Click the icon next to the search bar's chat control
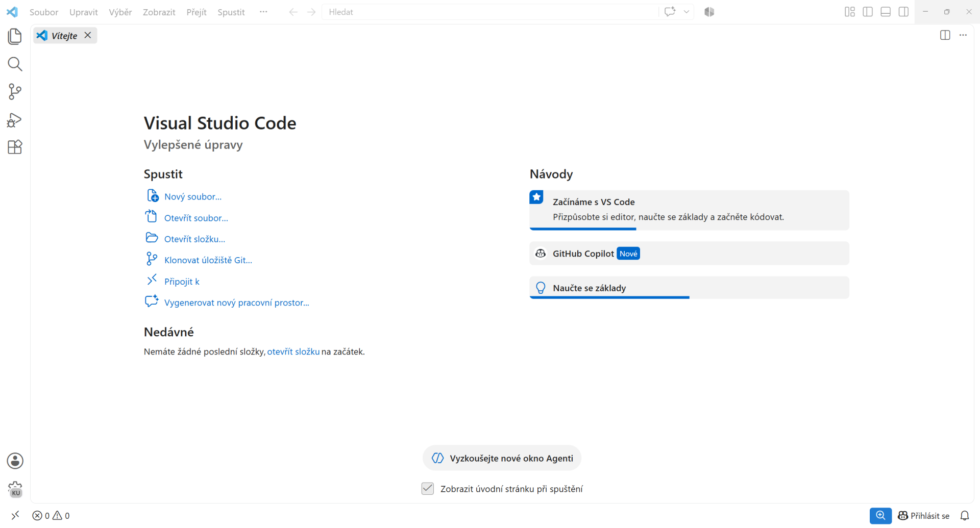 [x=709, y=12]
